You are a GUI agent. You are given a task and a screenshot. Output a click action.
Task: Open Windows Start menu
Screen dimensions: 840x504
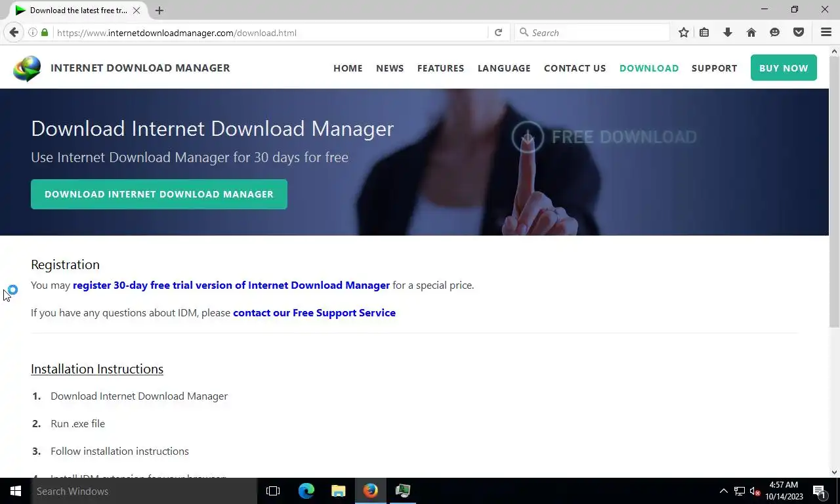(16, 491)
